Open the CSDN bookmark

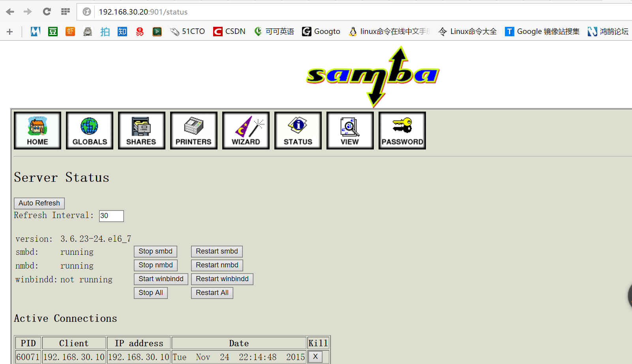coord(229,32)
